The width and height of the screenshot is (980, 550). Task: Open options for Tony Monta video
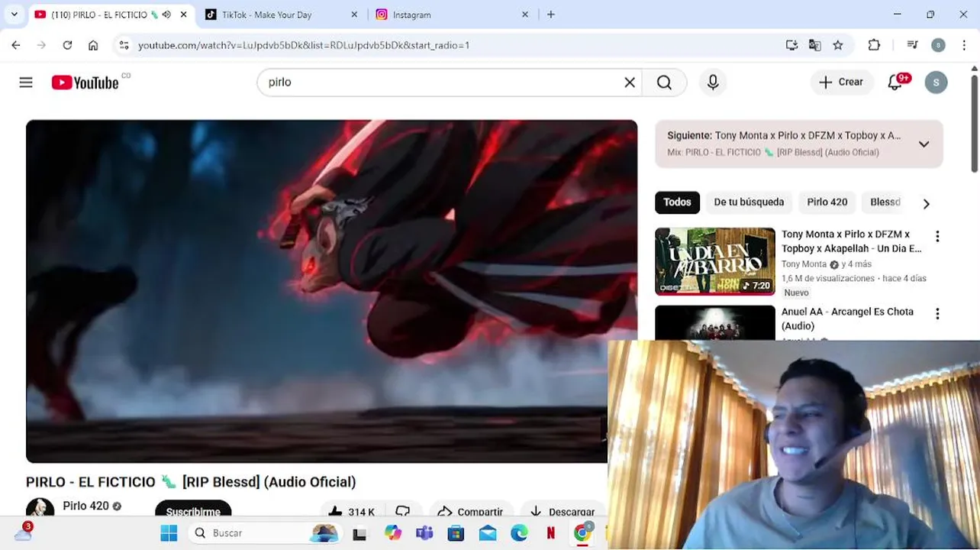click(x=937, y=237)
